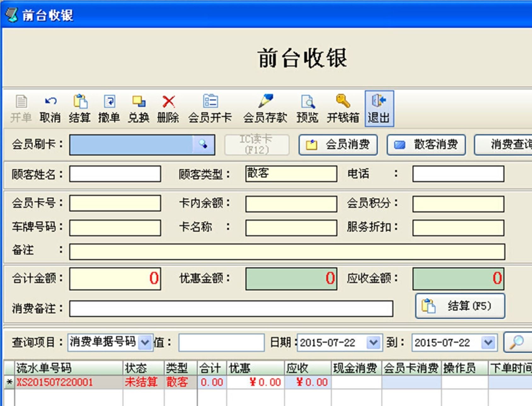
Task: Click the 车牌号码 field
Action: 115,228
